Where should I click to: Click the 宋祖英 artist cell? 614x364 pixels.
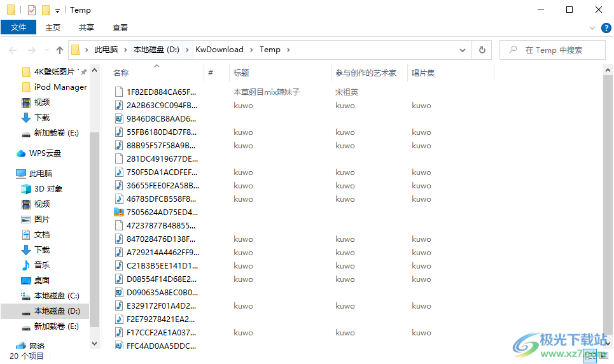tap(347, 92)
